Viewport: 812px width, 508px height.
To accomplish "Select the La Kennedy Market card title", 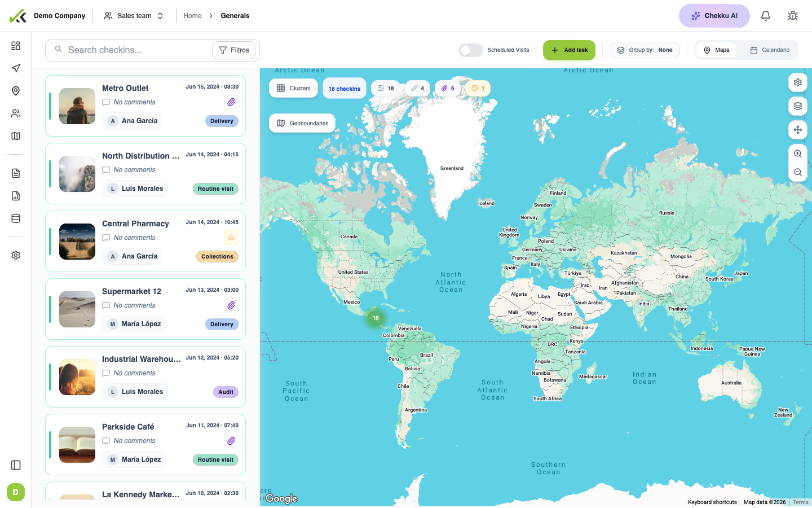I will point(141,494).
